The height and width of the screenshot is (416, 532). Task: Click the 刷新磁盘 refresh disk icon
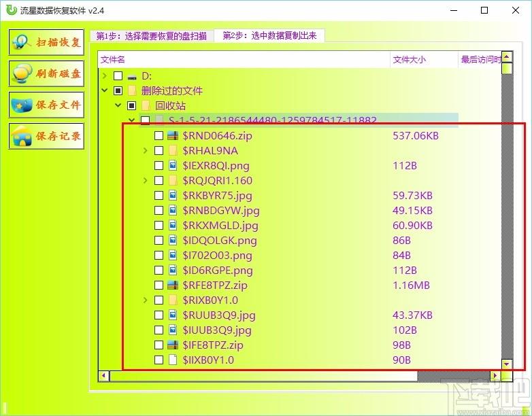[x=22, y=73]
